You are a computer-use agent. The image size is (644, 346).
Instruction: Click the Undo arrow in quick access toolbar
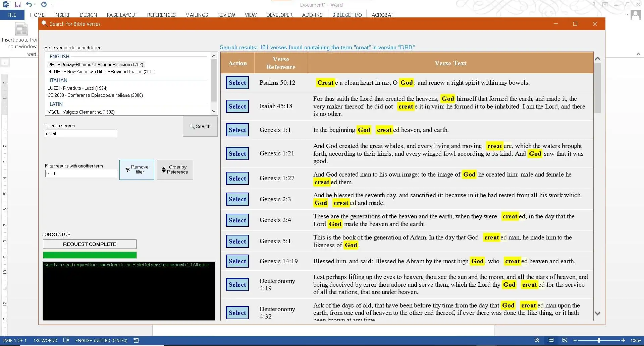29,4
